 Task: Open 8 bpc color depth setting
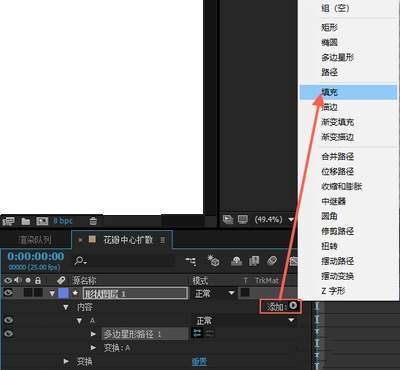click(63, 221)
